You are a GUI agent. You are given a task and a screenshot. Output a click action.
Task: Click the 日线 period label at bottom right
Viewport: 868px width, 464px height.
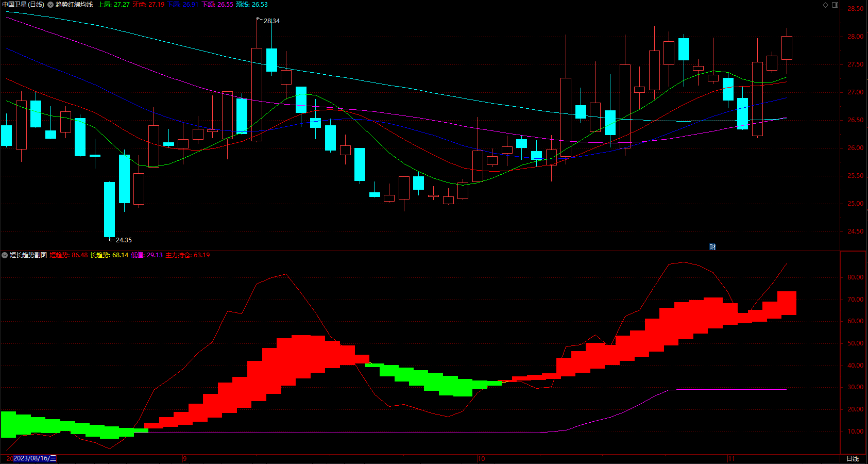pos(853,459)
